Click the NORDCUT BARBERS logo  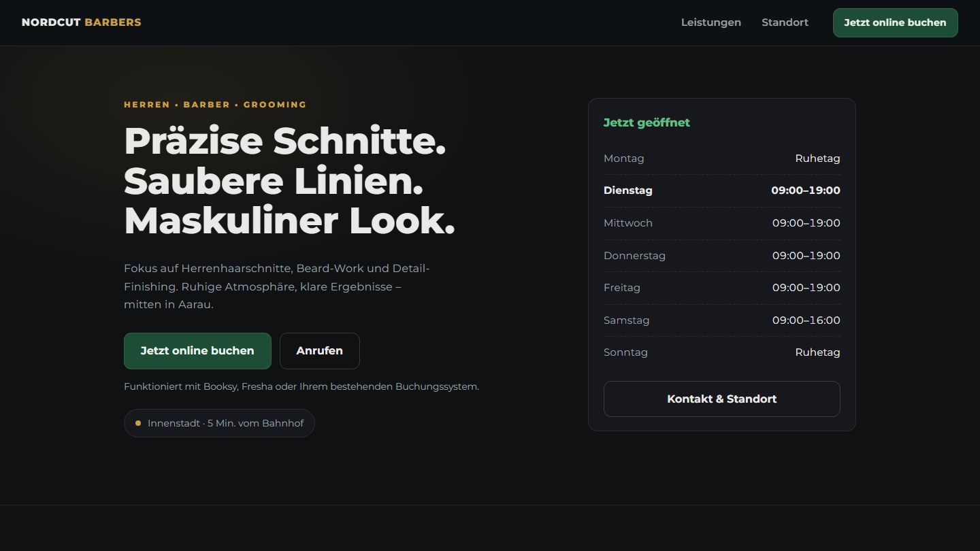click(x=82, y=22)
